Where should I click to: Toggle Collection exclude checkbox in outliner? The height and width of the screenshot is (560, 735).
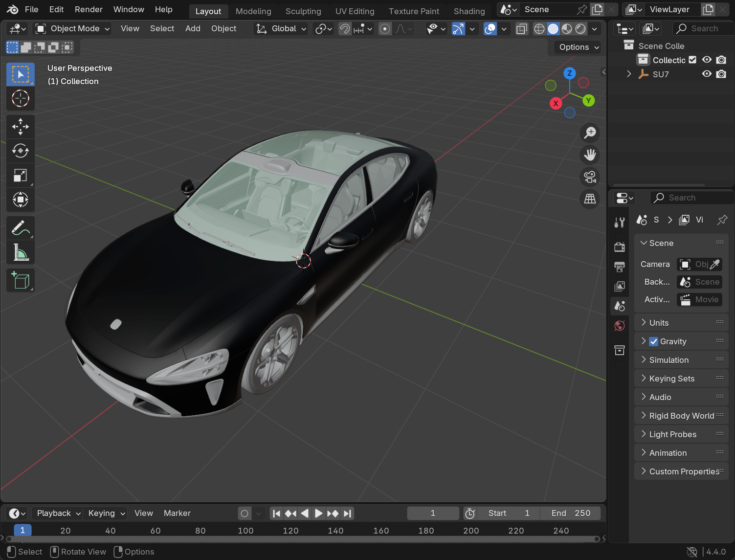coord(692,60)
